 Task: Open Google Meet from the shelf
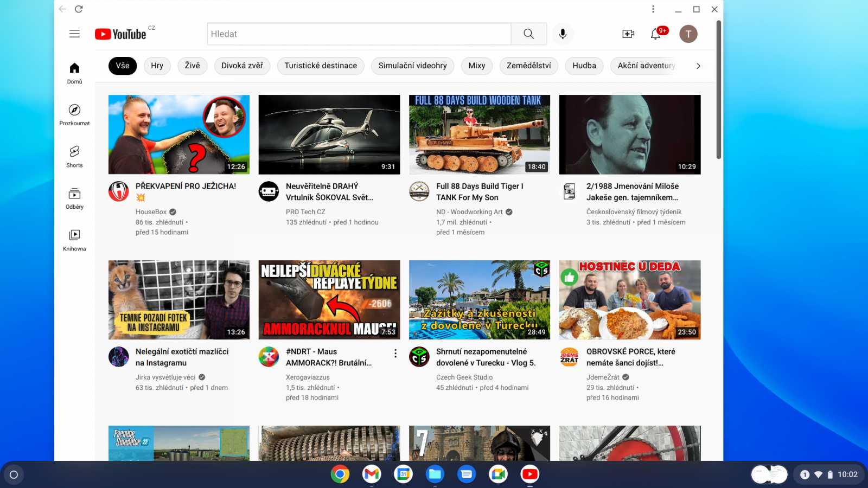(x=498, y=474)
